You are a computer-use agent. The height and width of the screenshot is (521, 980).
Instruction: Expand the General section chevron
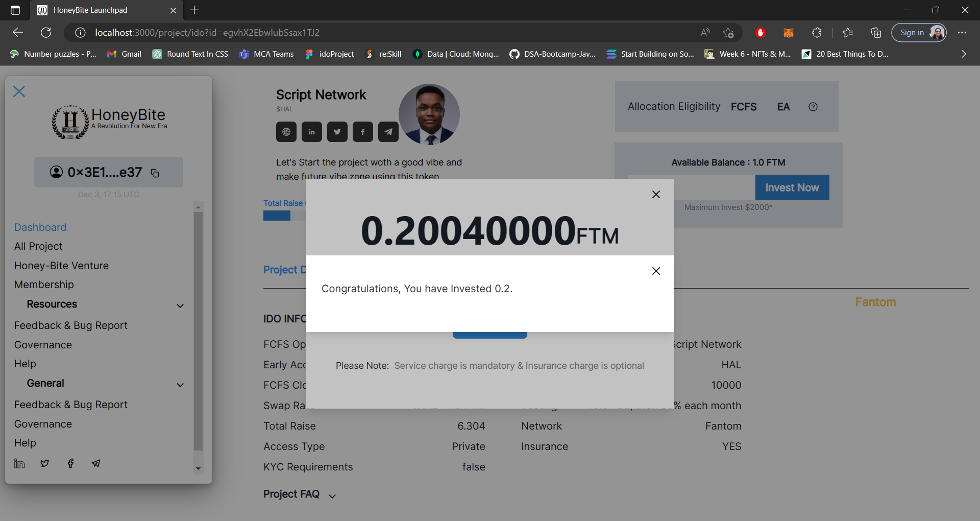point(180,385)
